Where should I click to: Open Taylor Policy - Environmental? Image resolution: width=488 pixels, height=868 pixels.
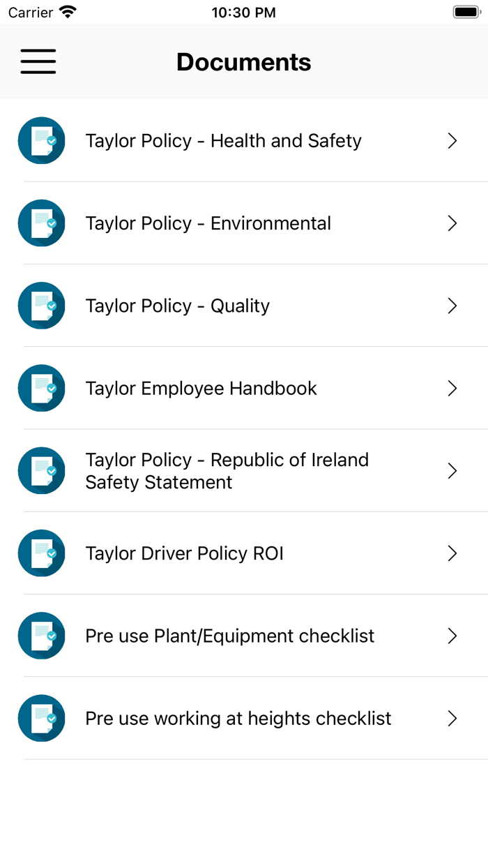(209, 223)
